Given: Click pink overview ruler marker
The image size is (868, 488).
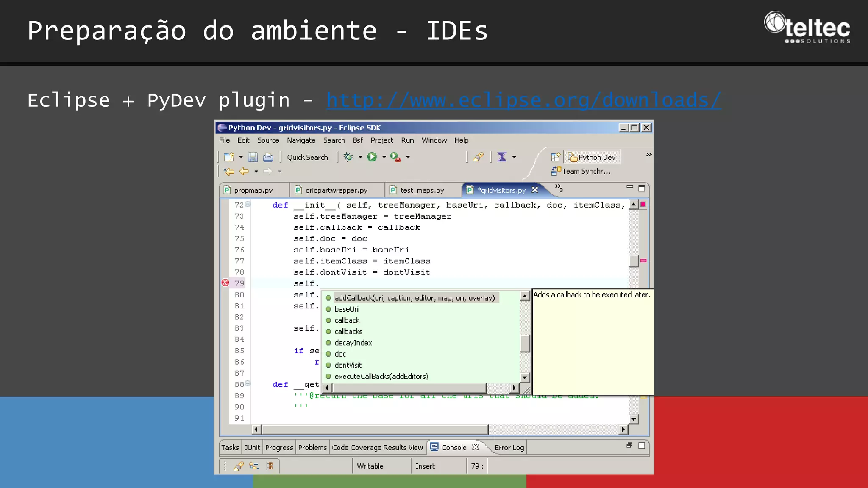Looking at the screenshot, I should [643, 261].
